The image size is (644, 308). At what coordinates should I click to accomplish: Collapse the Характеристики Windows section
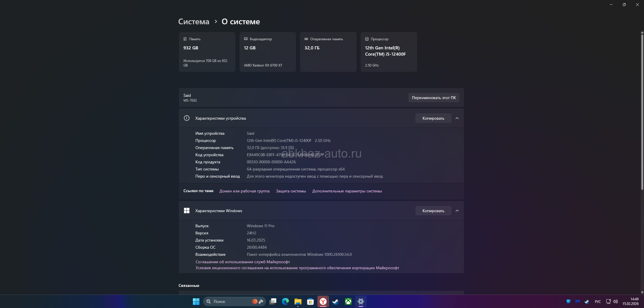click(457, 211)
